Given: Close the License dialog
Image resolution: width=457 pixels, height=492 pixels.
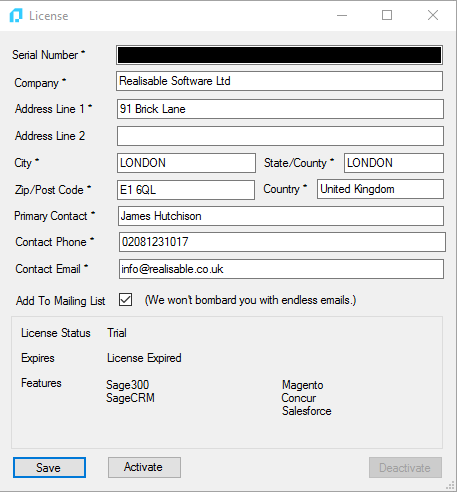Looking at the screenshot, I should point(433,15).
